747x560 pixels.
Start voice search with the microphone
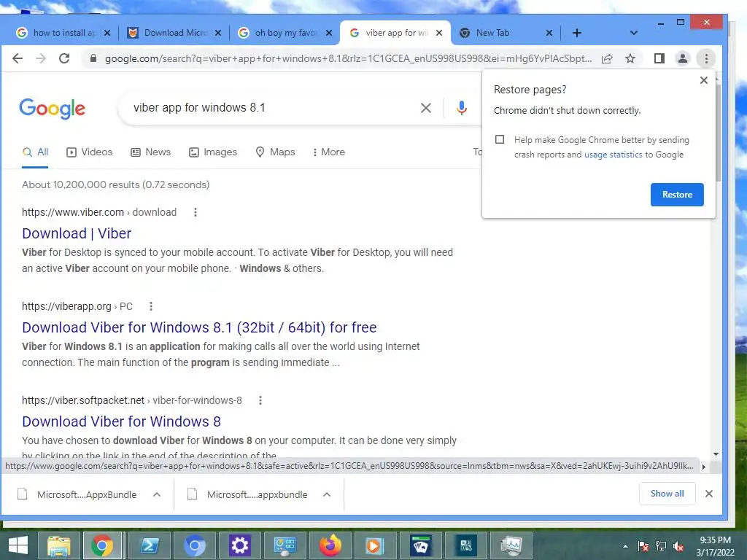(462, 108)
